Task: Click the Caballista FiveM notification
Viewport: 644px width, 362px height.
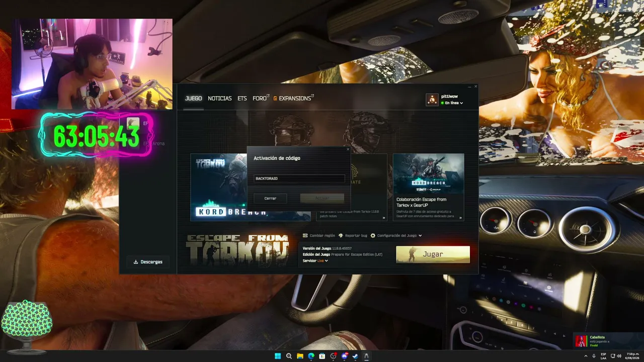Action: point(608,341)
